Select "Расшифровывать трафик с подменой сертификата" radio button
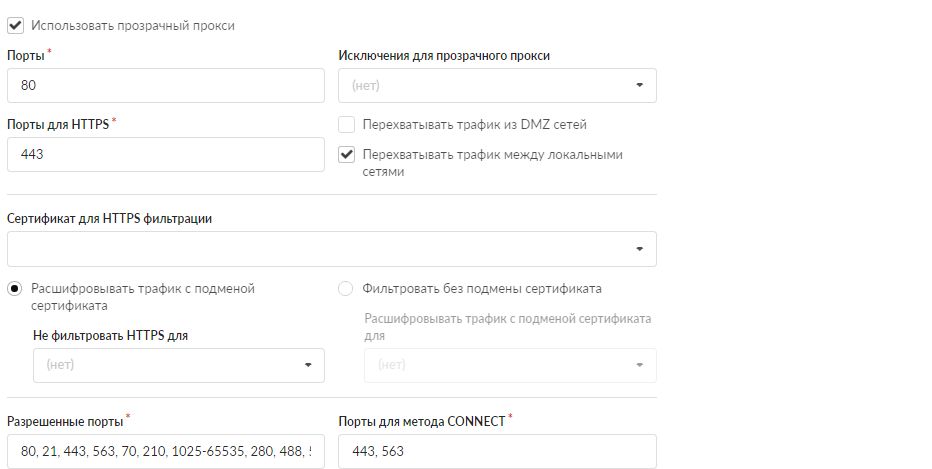Image resolution: width=932 pixels, height=469 pixels. click(x=15, y=289)
